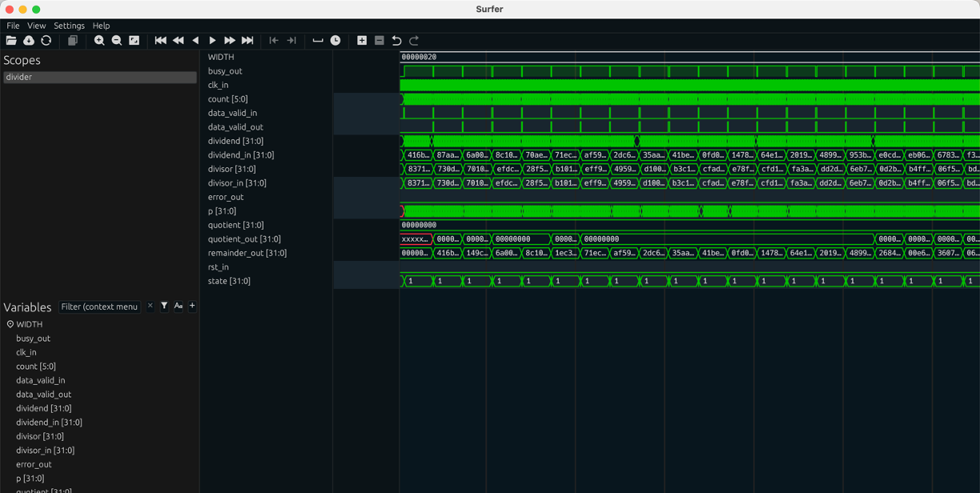Zoom in on the waveform

[x=99, y=41]
